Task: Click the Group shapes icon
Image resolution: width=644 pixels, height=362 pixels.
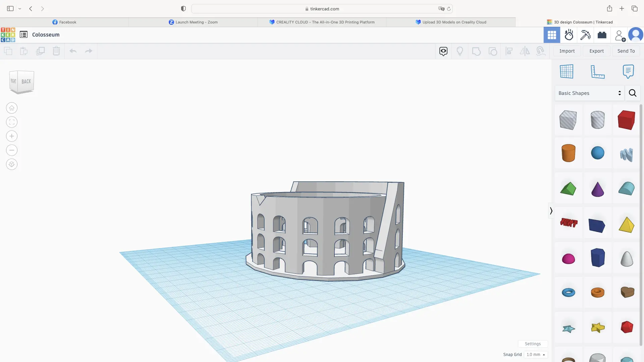Action: pos(476,51)
